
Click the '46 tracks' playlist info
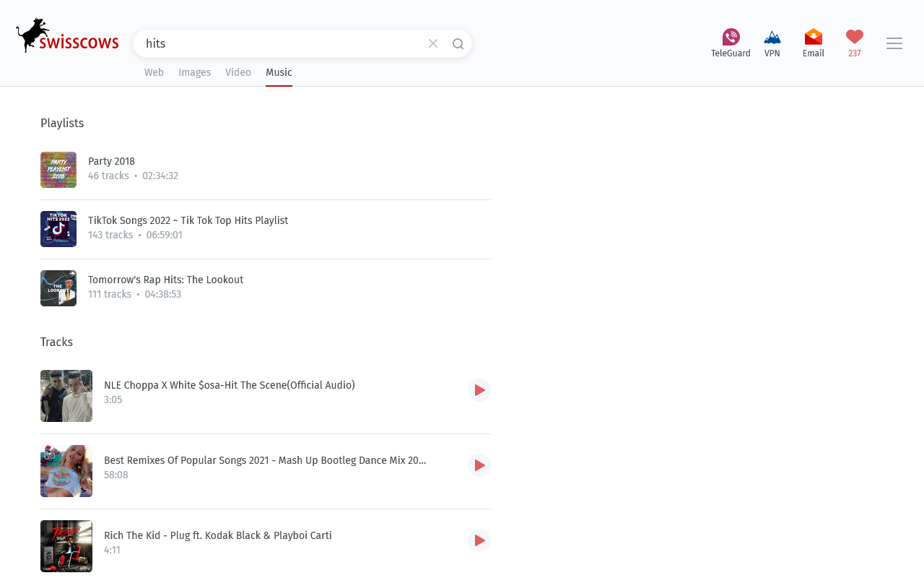click(108, 176)
